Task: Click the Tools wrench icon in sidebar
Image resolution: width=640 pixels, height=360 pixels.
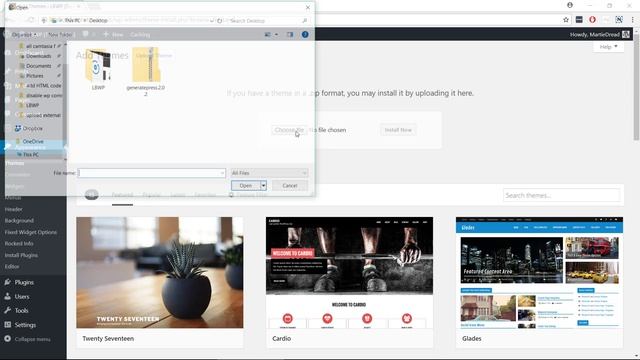Action: point(8,311)
